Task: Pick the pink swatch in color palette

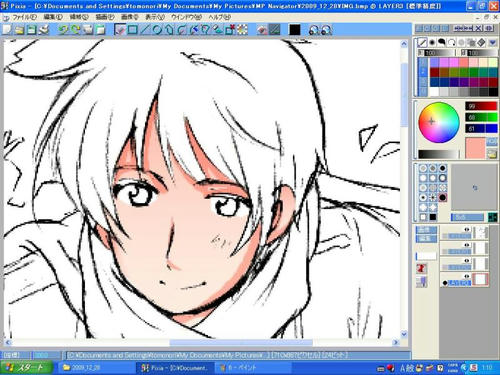Action: 473,63
